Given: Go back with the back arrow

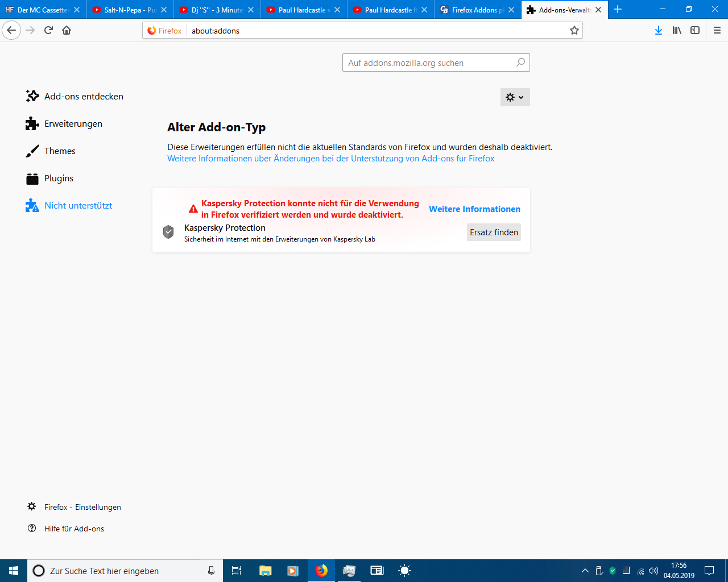Looking at the screenshot, I should pos(11,30).
